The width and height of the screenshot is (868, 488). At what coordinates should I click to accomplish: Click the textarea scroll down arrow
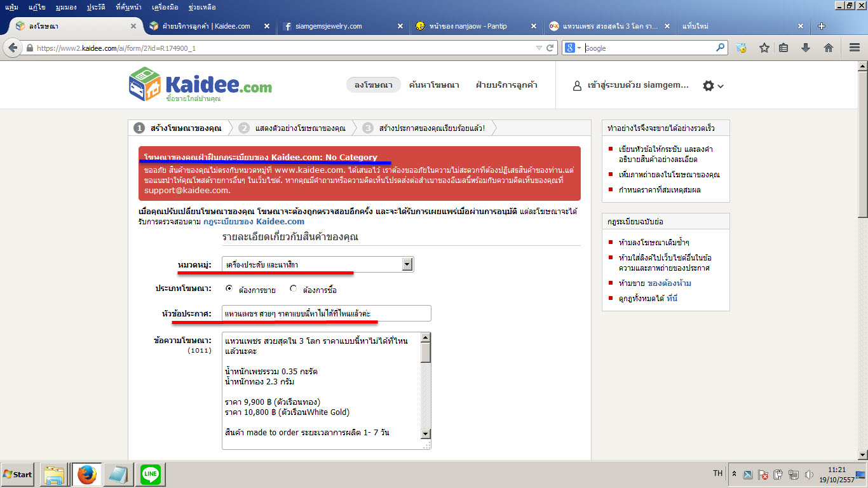coord(426,434)
